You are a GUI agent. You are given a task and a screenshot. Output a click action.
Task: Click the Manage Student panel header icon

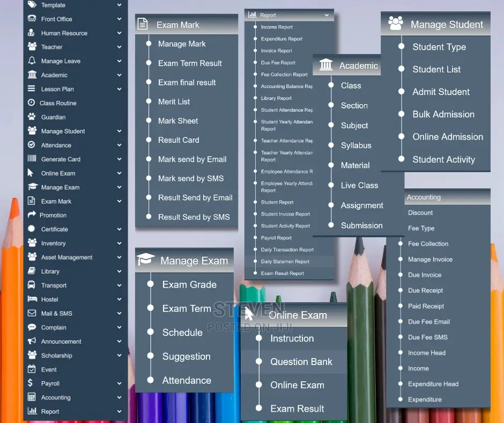pyautogui.click(x=395, y=23)
